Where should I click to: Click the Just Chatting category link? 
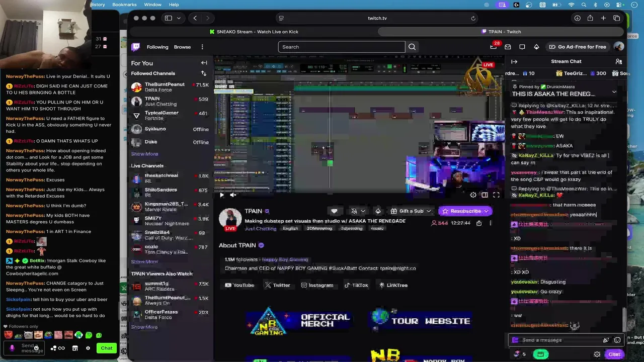[x=261, y=229]
